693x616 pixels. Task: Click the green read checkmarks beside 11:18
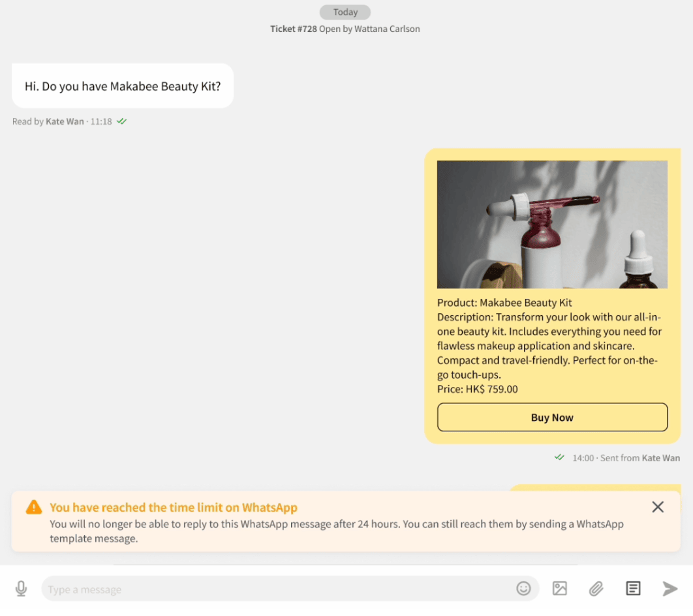tap(121, 121)
